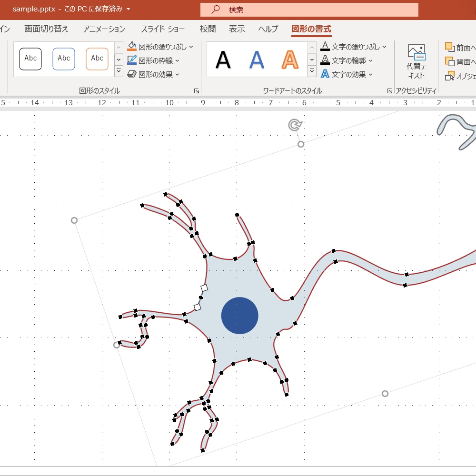Switch to the 画面切り替え tab
Viewport: 476px width, 476px height.
pos(46,29)
